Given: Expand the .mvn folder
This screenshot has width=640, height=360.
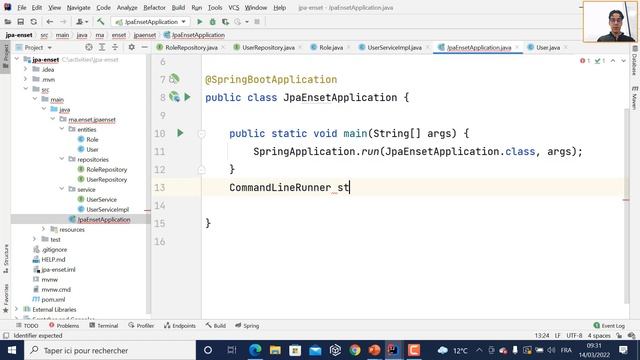Looking at the screenshot, I should (x=25, y=79).
